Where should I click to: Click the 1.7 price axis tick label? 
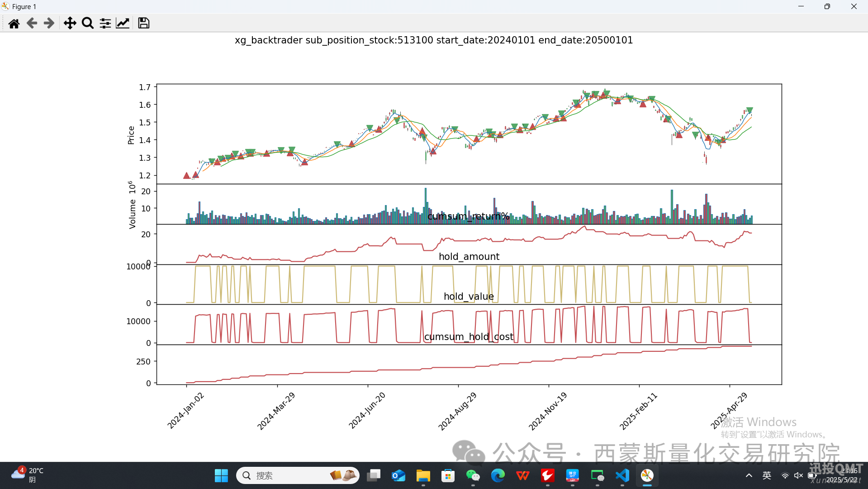point(145,87)
